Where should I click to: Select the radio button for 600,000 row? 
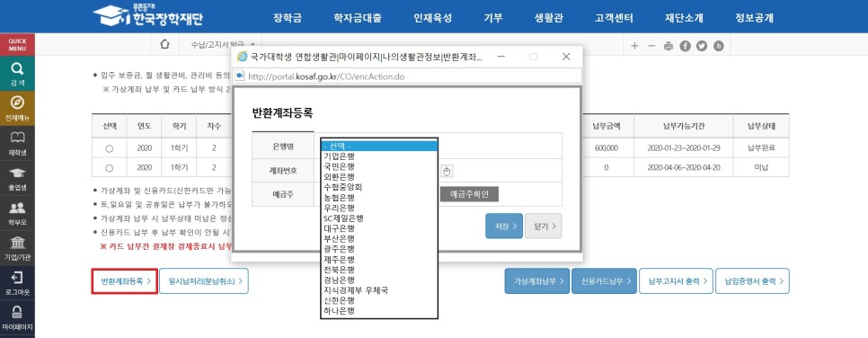pyautogui.click(x=109, y=148)
